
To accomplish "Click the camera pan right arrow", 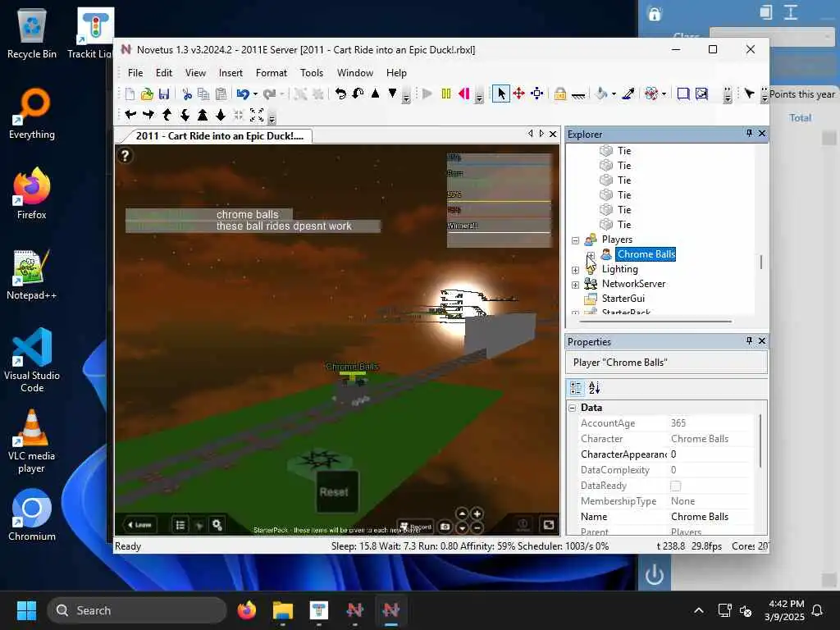I will pyautogui.click(x=148, y=115).
